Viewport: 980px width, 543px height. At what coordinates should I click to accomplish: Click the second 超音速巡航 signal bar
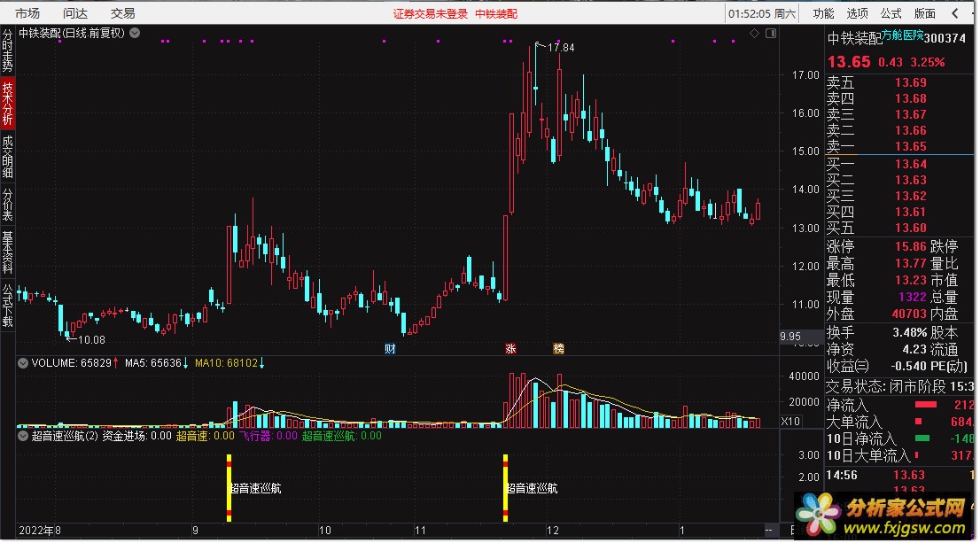[505, 488]
